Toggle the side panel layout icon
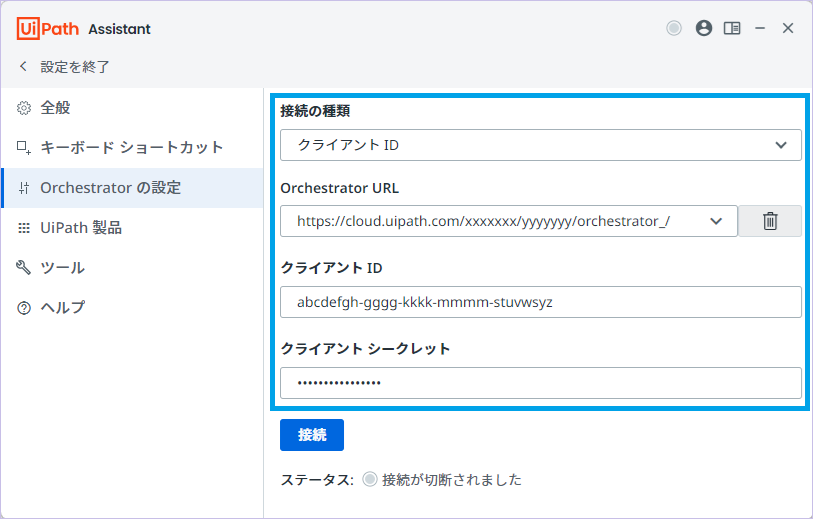Image resolution: width=813 pixels, height=519 pixels. [732, 28]
